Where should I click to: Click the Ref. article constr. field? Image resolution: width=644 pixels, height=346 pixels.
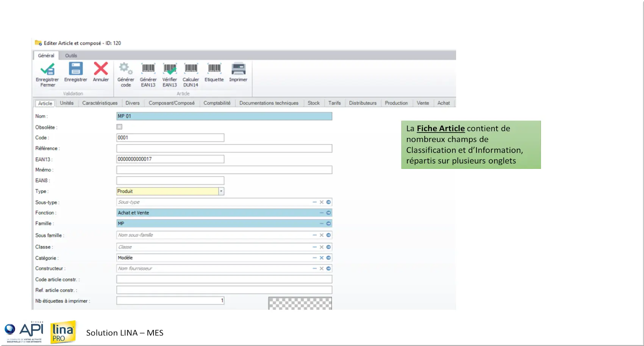[x=224, y=290]
